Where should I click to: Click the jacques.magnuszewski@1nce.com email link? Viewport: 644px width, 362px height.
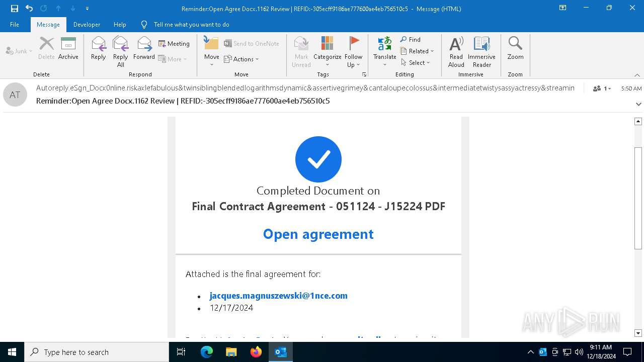click(278, 296)
